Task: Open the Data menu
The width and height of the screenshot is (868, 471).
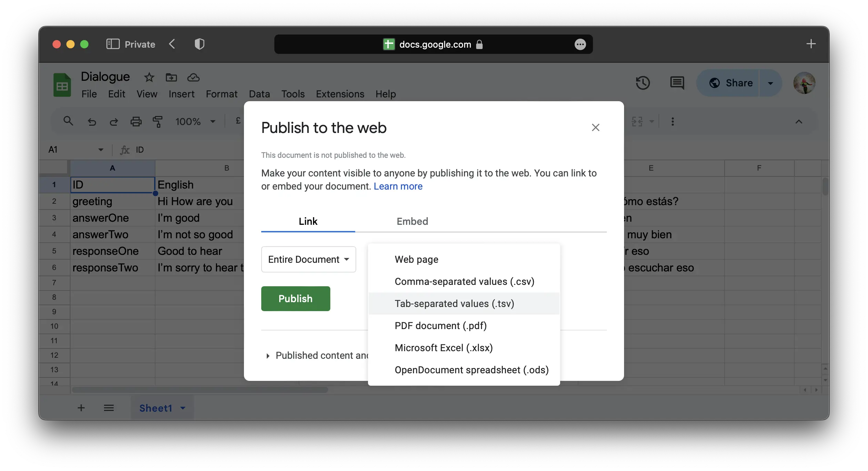Action: (259, 94)
